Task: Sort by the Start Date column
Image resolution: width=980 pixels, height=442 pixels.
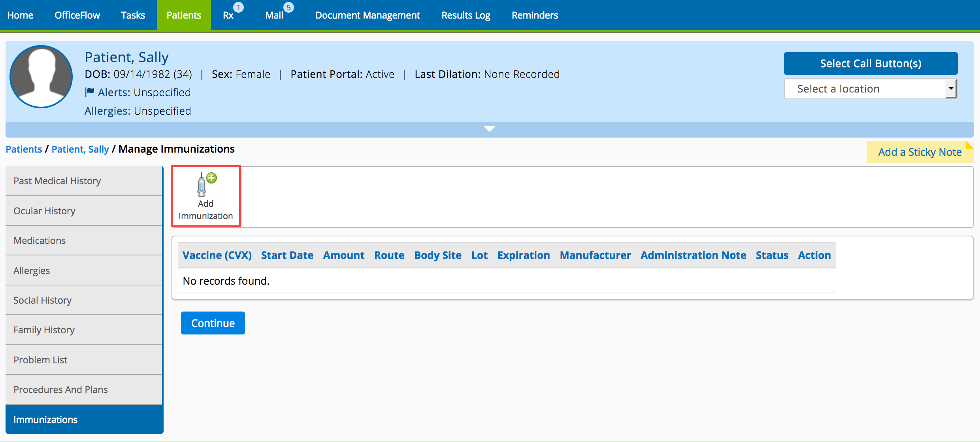Action: 287,255
